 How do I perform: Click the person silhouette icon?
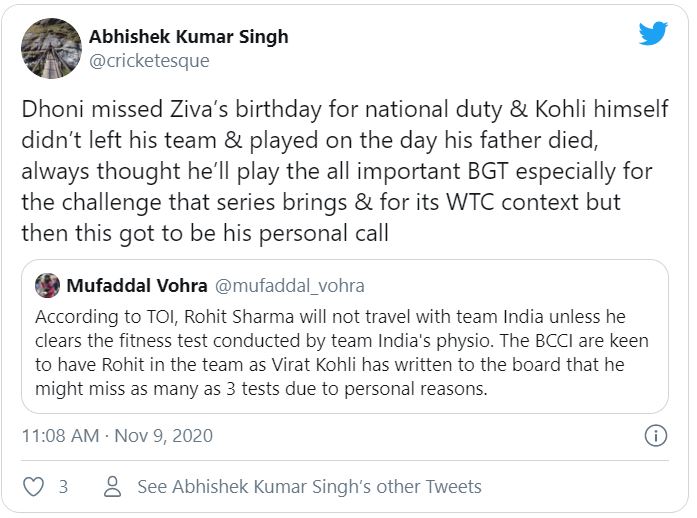[113, 487]
